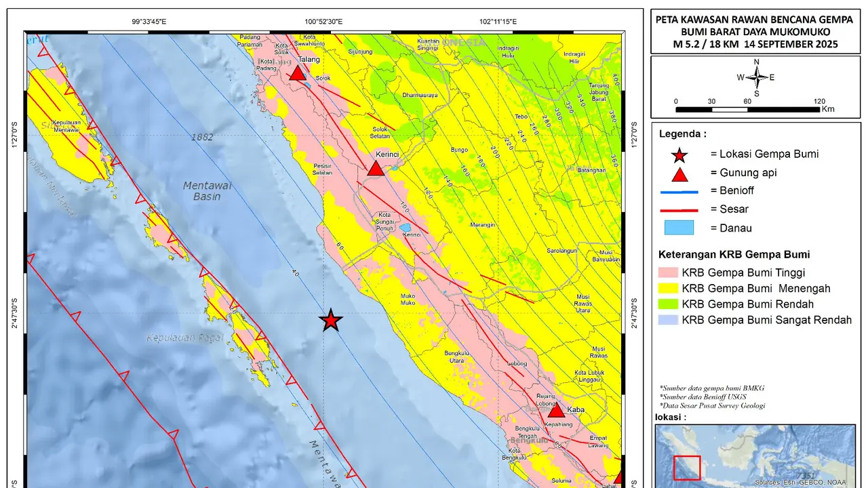The image size is (868, 488).
Task: Click the legend Gunung api triangle symbol
Action: (679, 173)
